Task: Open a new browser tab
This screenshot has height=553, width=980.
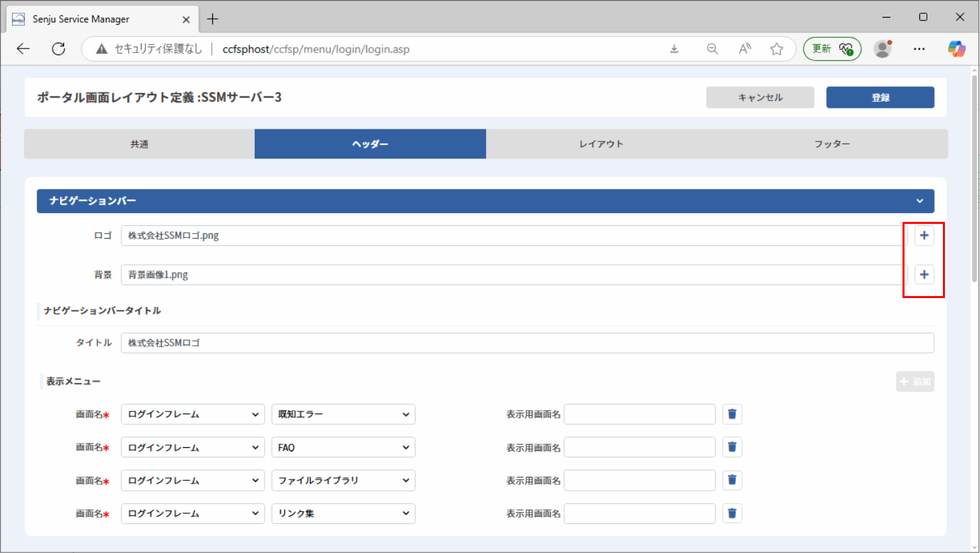Action: point(212,19)
